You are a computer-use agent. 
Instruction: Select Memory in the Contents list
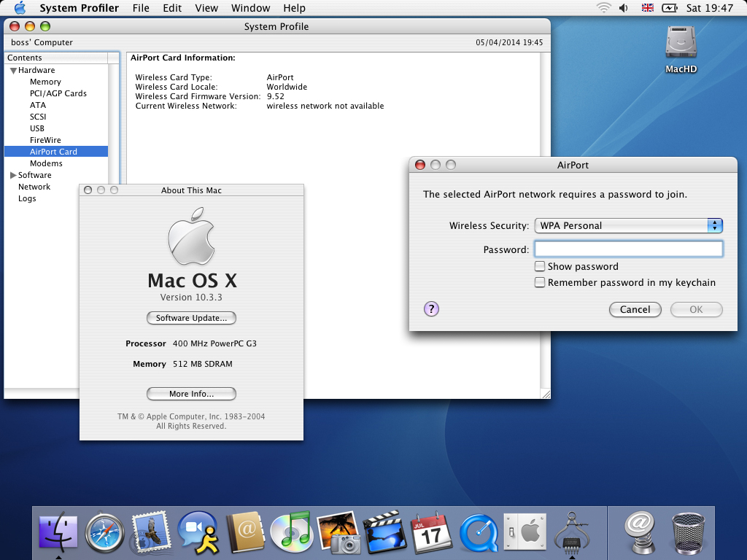click(56, 82)
